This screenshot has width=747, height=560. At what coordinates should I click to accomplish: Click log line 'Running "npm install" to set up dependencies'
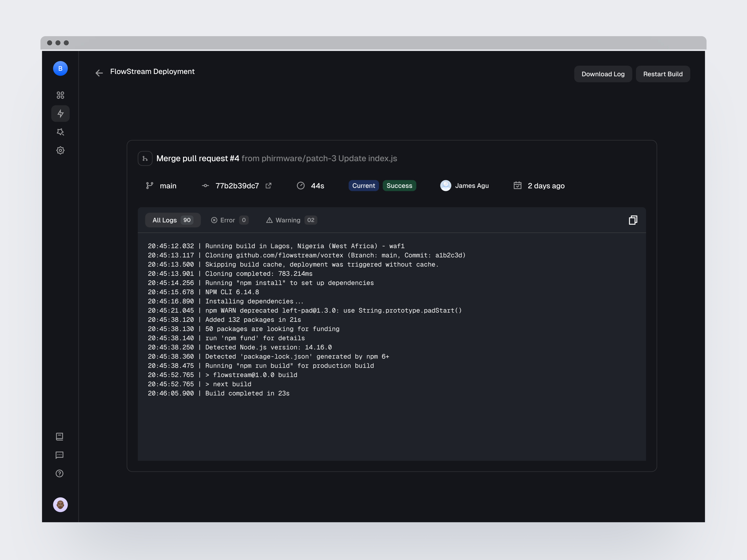click(x=261, y=283)
